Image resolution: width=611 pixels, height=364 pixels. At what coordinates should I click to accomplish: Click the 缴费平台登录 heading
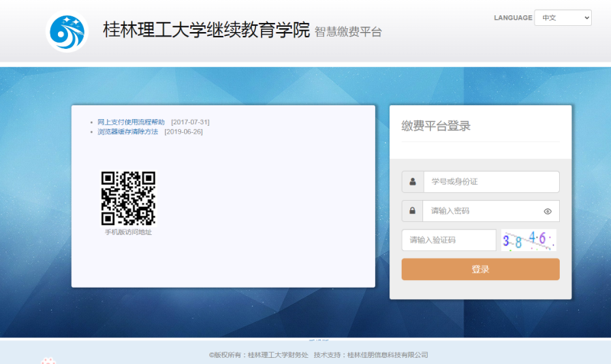(x=436, y=126)
